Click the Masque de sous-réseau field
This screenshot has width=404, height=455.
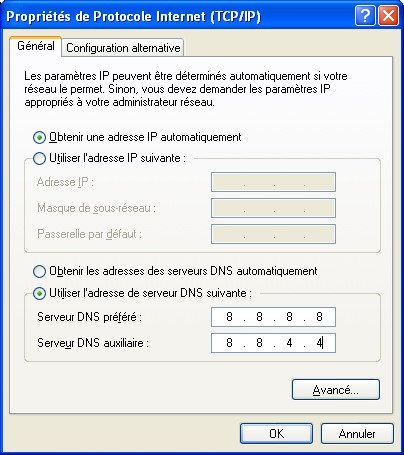pos(273,208)
